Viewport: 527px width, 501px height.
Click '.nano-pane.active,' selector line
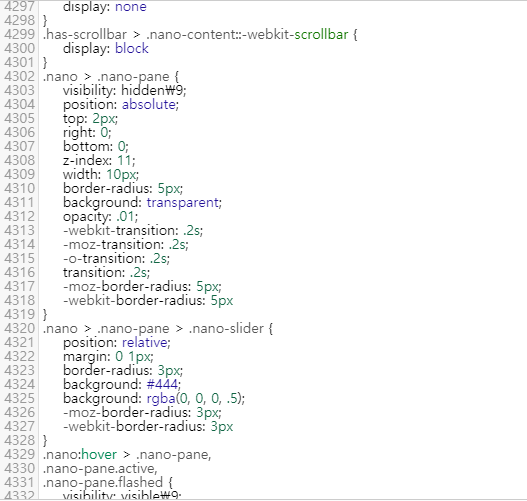coord(100,469)
